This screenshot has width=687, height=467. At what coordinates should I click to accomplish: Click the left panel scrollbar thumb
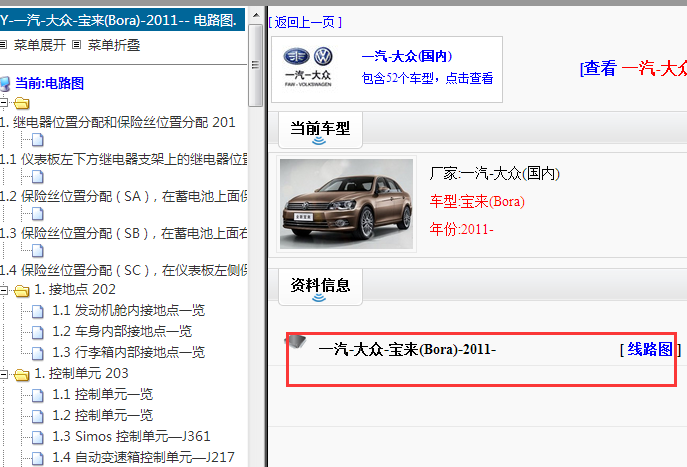(x=256, y=65)
